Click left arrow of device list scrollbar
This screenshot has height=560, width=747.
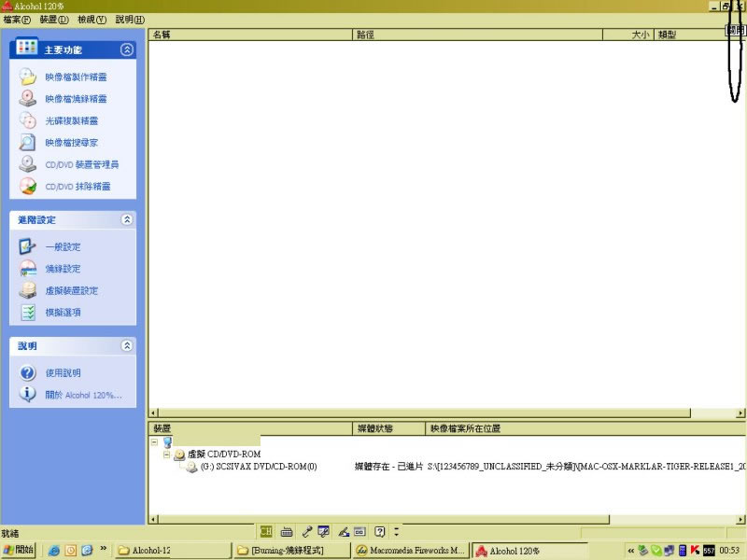[x=153, y=520]
